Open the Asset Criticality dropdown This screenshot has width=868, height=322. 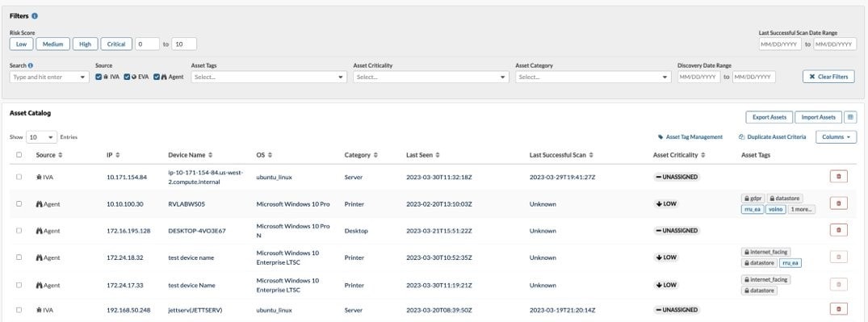pos(431,77)
